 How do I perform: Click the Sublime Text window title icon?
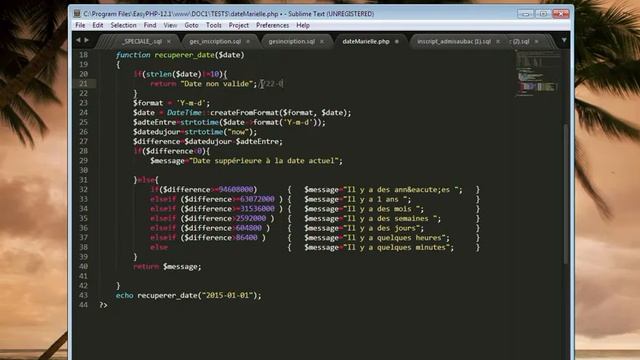click(x=77, y=13)
